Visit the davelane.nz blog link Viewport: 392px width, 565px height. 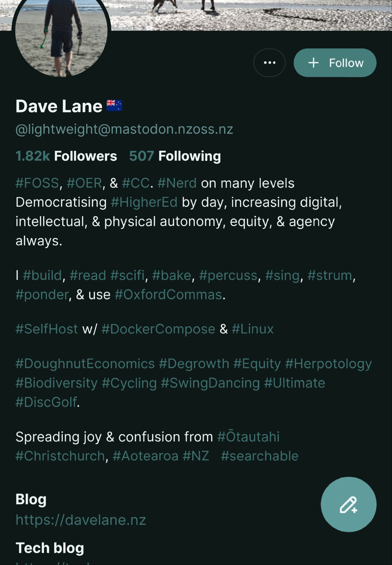81,520
